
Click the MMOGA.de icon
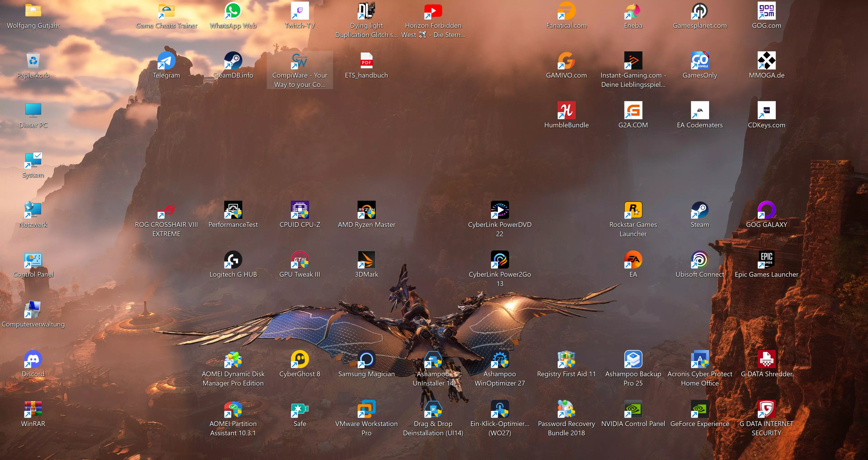767,61
